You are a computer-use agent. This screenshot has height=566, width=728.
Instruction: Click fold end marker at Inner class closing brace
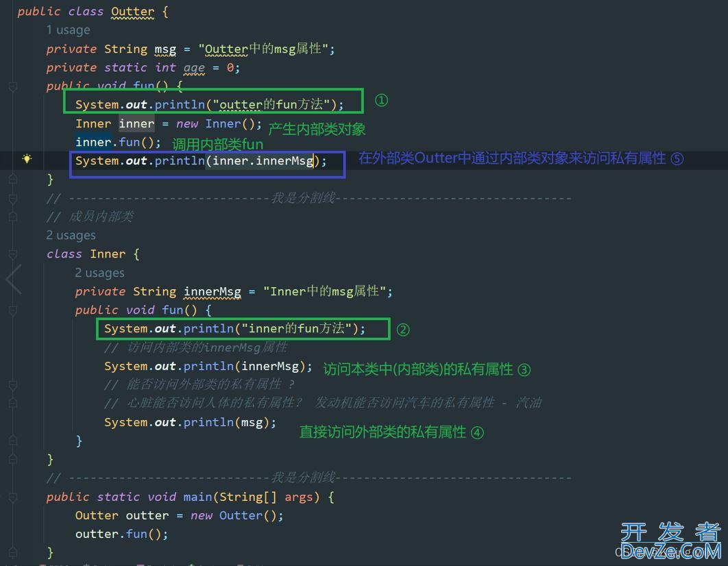(x=13, y=460)
